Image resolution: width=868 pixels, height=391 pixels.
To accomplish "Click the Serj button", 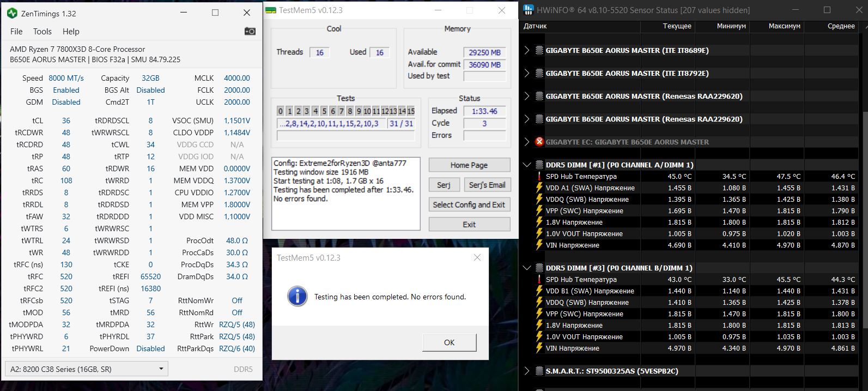I will coord(444,185).
